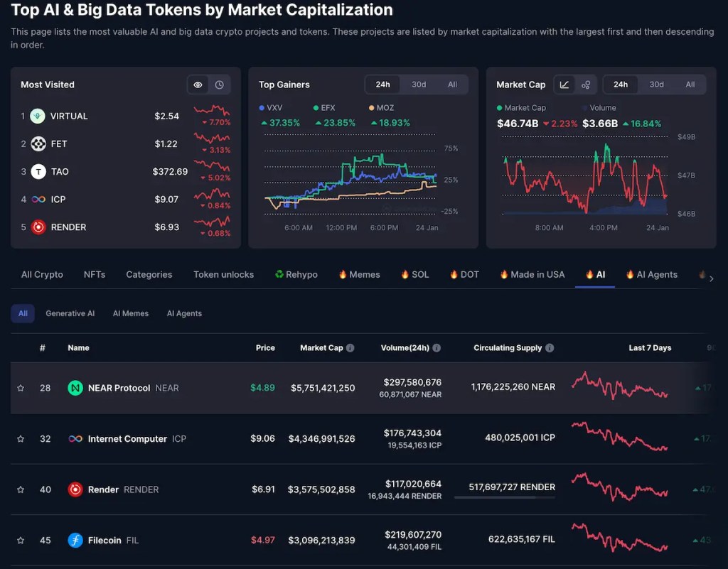Screen dimensions: 728x569
Task: Click the ICP logo in Most Visited
Action: tap(38, 200)
